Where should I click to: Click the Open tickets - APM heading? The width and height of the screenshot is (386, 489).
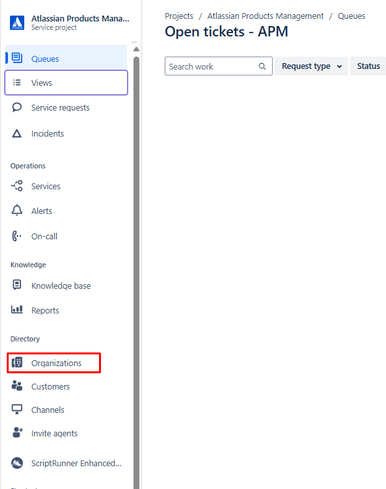226,32
